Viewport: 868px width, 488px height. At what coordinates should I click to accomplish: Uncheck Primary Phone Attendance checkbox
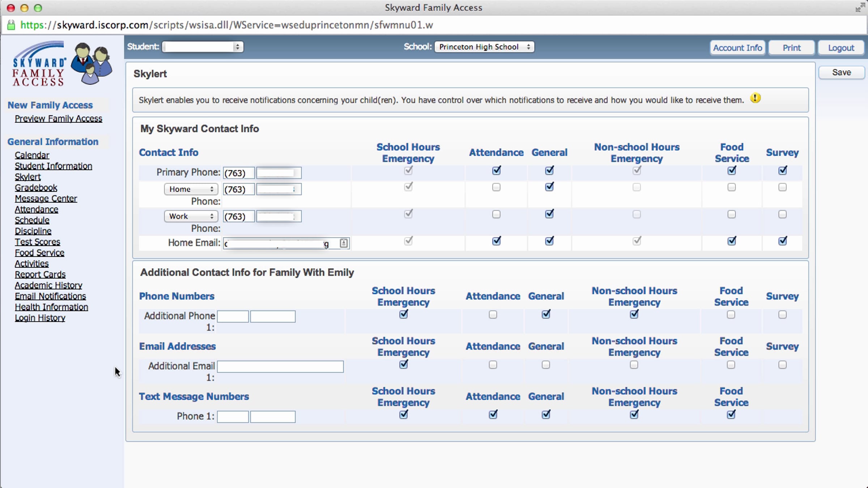[x=496, y=170]
